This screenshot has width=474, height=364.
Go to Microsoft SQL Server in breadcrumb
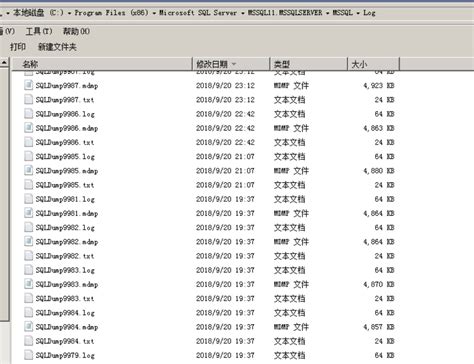[198, 13]
